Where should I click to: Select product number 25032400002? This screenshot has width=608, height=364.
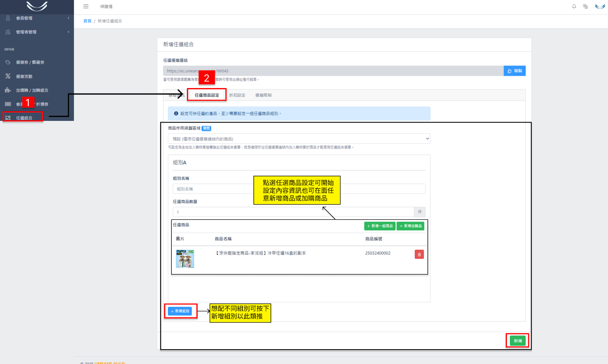pos(378,253)
